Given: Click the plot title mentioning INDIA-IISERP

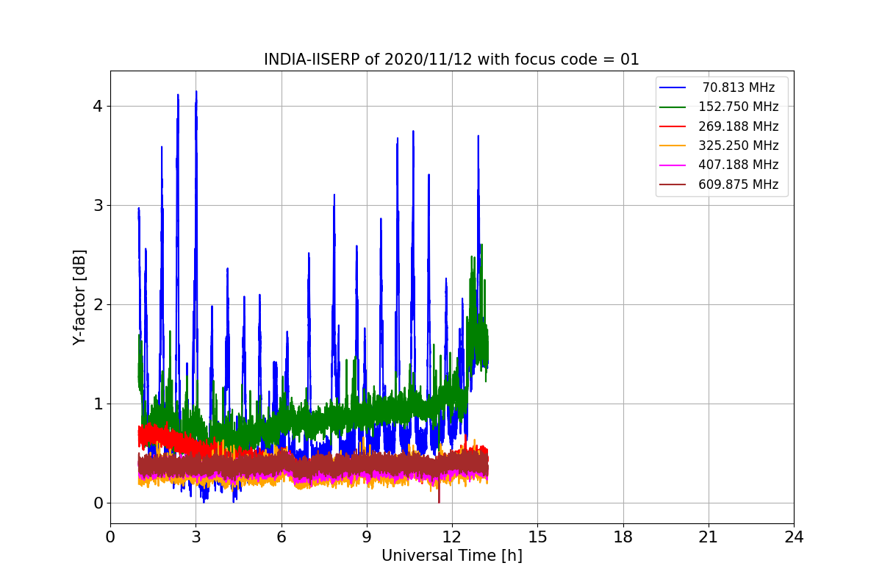Looking at the screenshot, I should click(451, 60).
